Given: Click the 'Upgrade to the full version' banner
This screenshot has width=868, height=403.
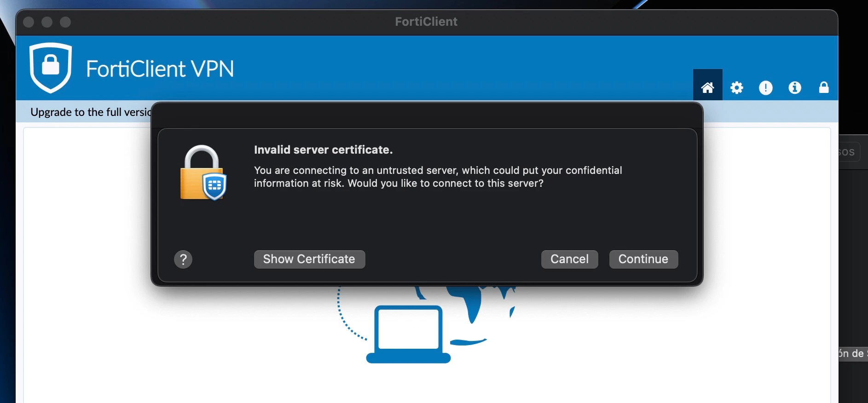Looking at the screenshot, I should pyautogui.click(x=91, y=112).
